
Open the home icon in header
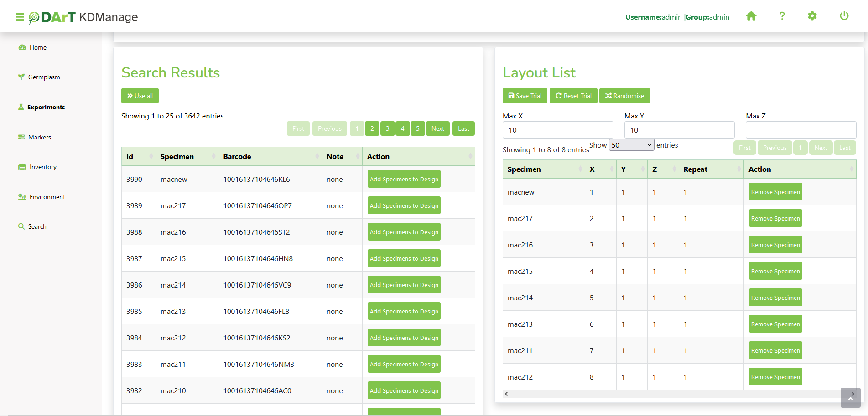click(x=751, y=16)
